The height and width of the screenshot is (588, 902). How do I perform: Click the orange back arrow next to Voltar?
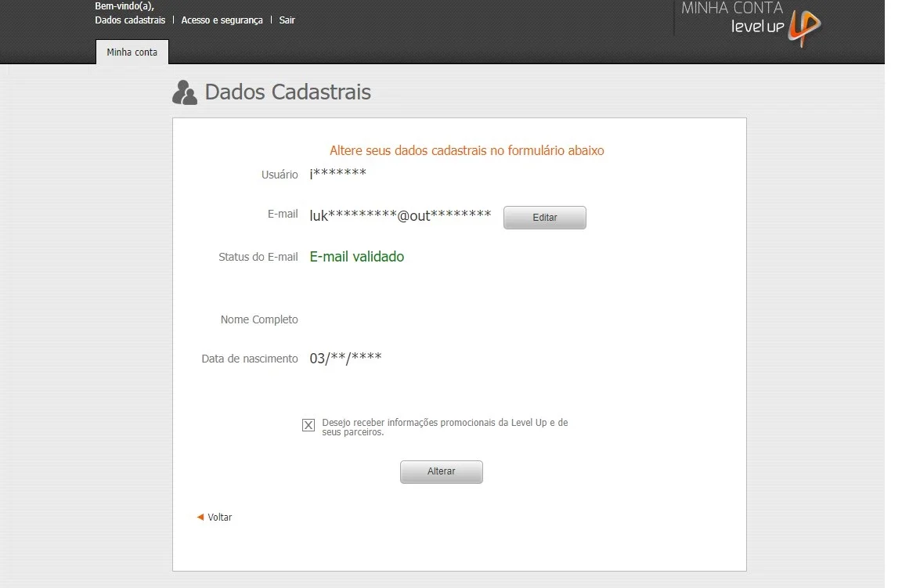click(x=200, y=518)
